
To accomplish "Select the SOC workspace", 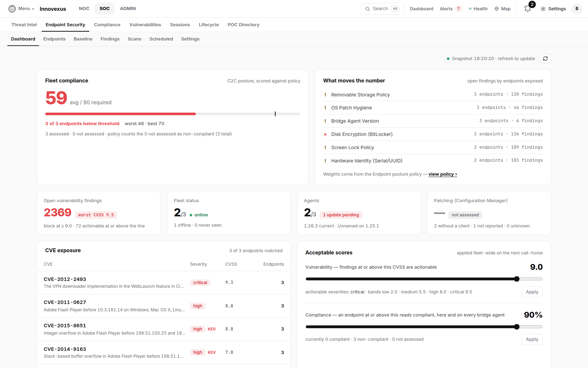I will (x=105, y=9).
